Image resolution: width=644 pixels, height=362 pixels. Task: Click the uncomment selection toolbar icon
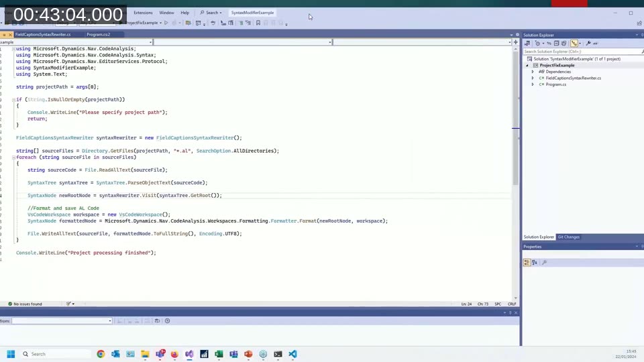point(248,23)
